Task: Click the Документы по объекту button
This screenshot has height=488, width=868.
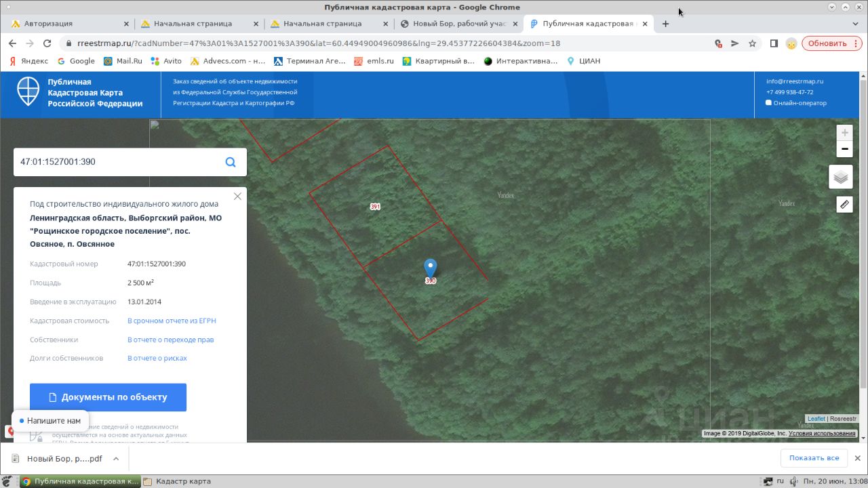Action: pyautogui.click(x=108, y=397)
